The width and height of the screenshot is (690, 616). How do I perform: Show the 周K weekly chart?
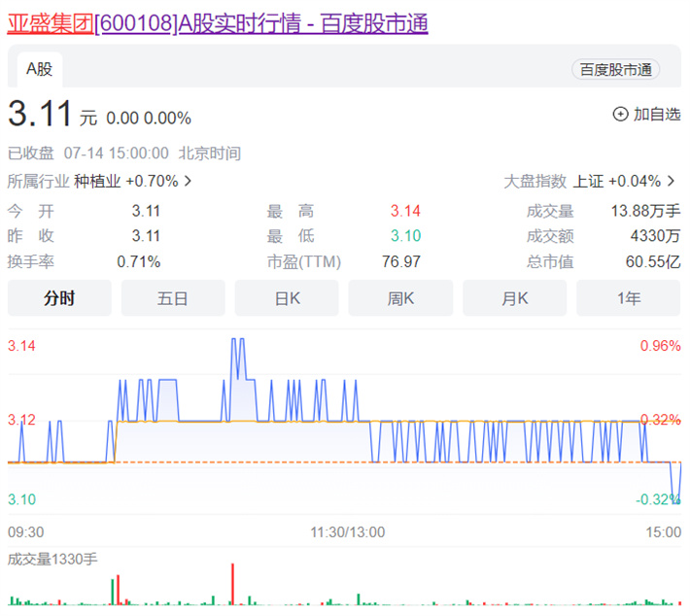coord(400,298)
